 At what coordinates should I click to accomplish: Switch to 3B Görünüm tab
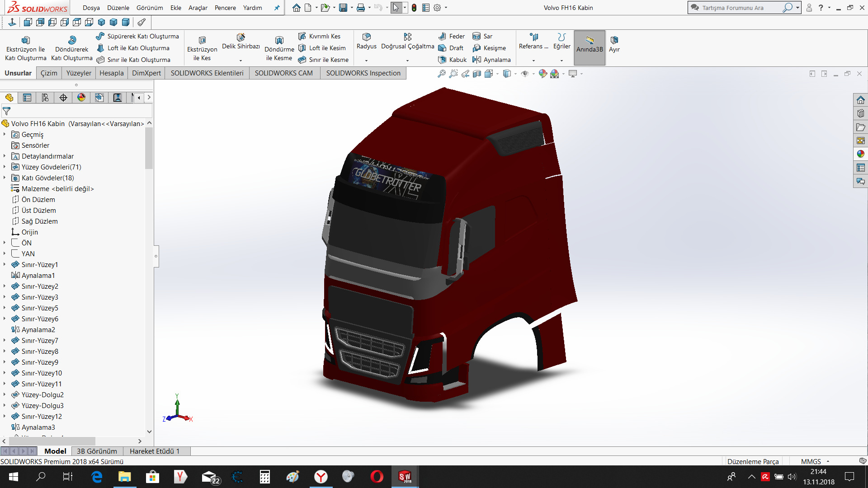click(97, 451)
